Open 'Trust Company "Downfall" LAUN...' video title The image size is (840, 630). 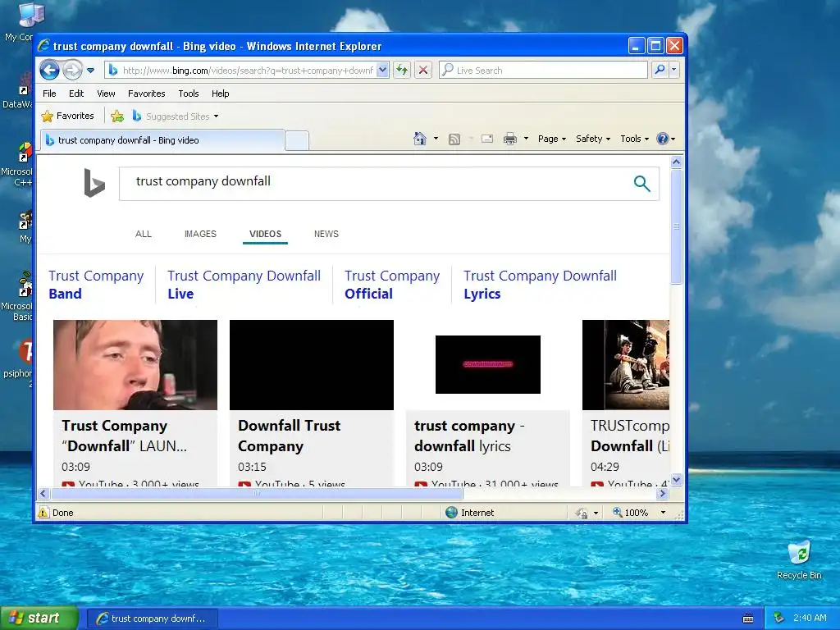pos(125,436)
